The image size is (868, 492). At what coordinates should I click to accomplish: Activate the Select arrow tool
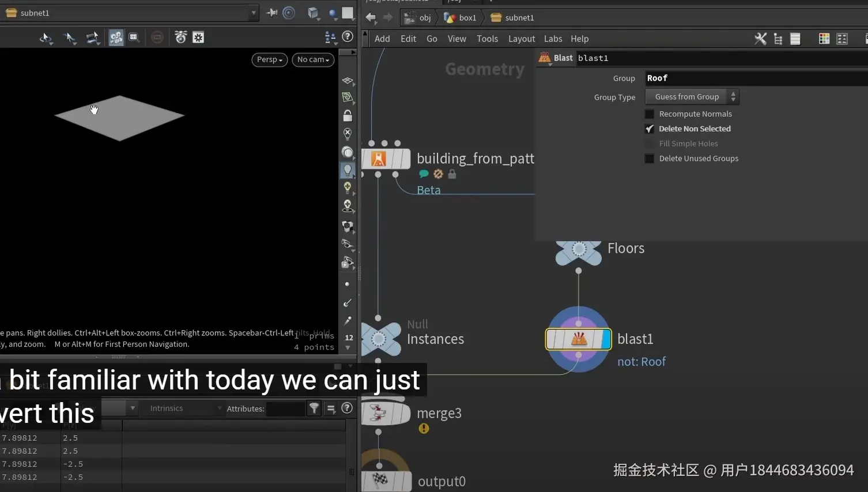69,37
